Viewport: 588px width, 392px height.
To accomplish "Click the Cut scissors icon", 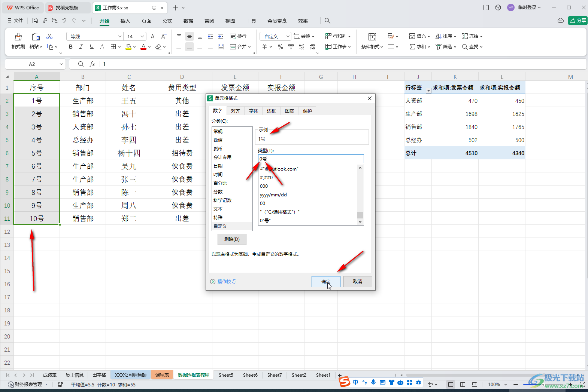I will pyautogui.click(x=49, y=36).
